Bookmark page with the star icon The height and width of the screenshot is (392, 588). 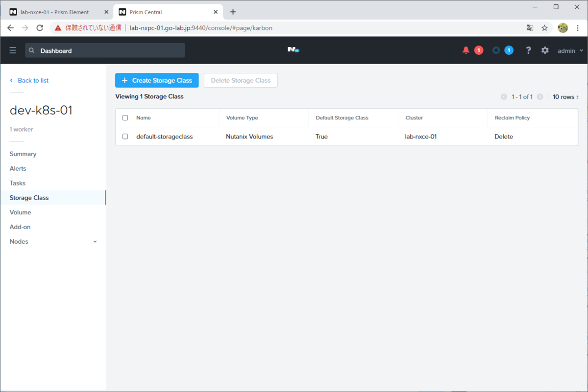coord(544,28)
